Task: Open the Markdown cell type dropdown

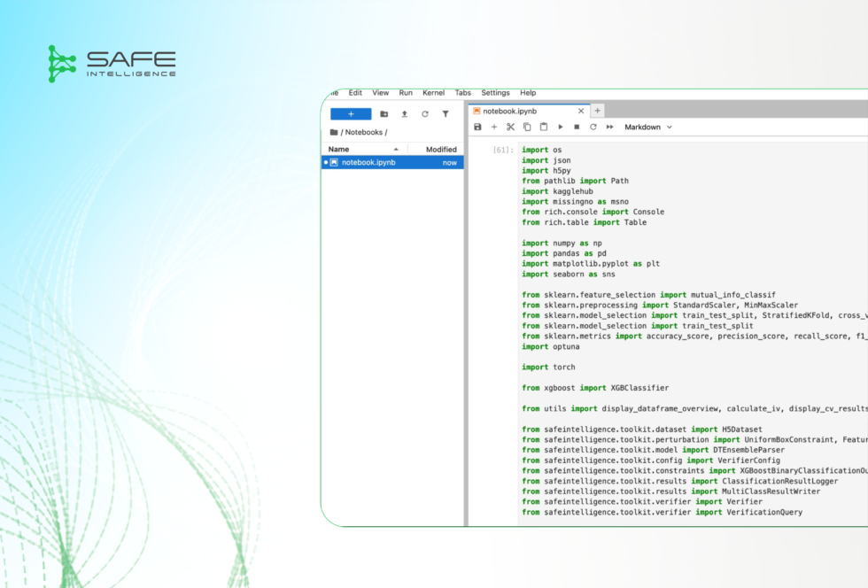Action: point(648,128)
